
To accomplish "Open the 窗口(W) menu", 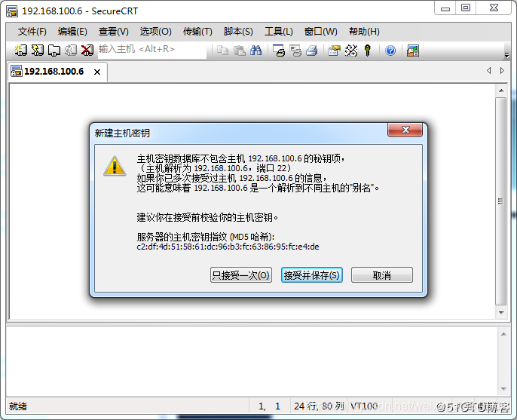I will click(x=321, y=32).
